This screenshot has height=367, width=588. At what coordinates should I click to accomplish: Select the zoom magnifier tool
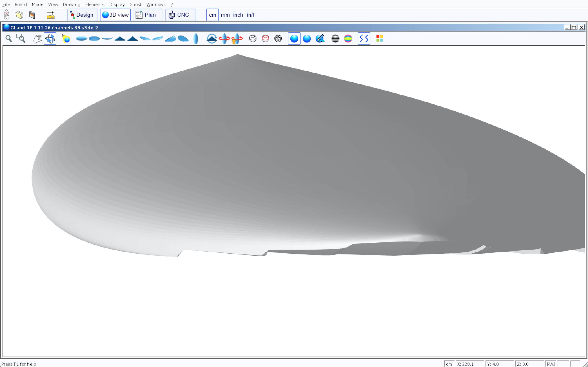[9, 39]
